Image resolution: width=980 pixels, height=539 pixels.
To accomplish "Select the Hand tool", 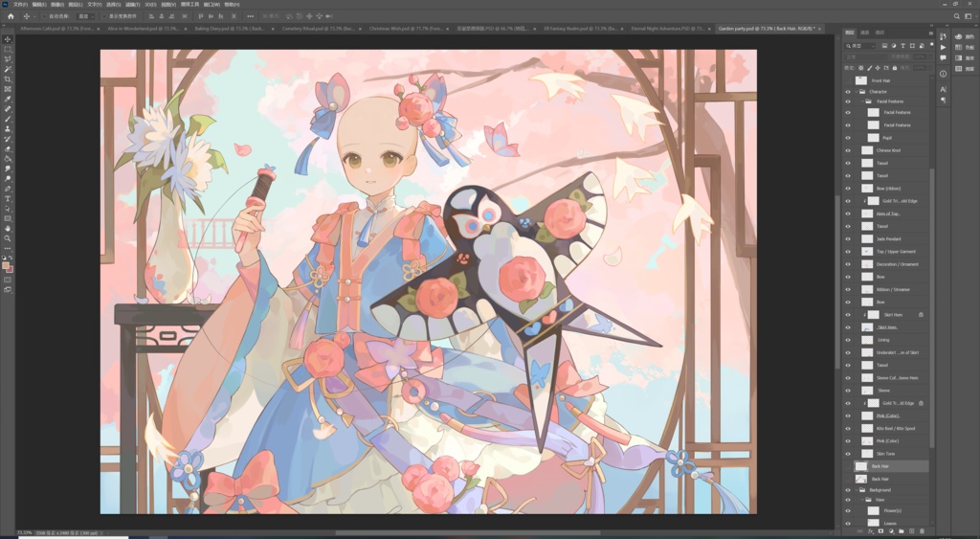I will coord(8,229).
